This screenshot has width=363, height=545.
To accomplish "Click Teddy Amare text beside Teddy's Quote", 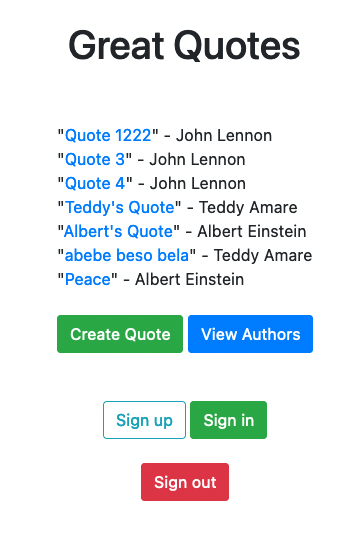I will (x=248, y=208).
